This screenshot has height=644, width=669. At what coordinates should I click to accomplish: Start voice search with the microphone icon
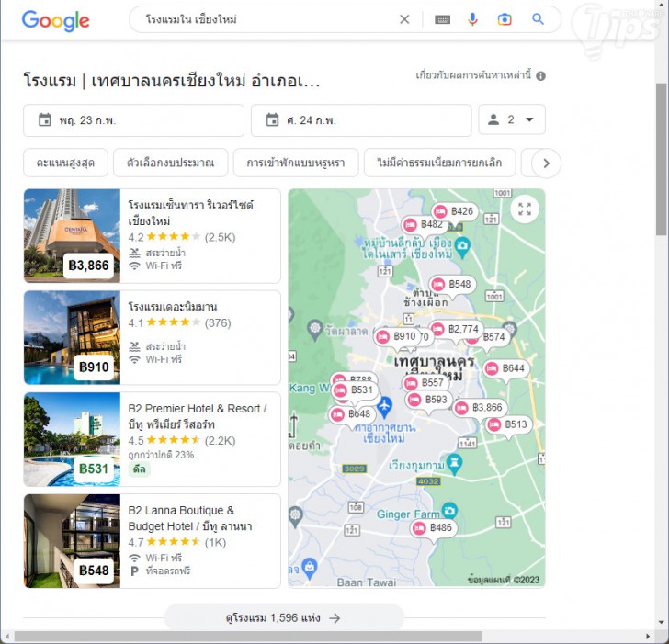[x=472, y=19]
